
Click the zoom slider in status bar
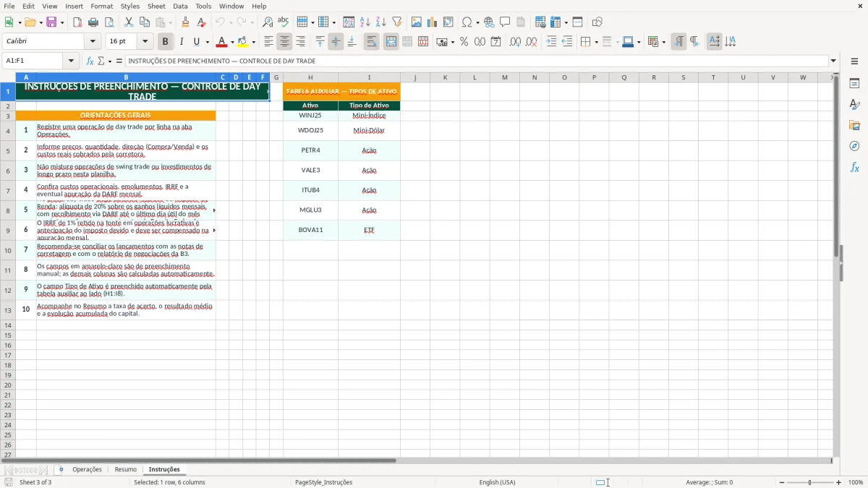tap(810, 482)
